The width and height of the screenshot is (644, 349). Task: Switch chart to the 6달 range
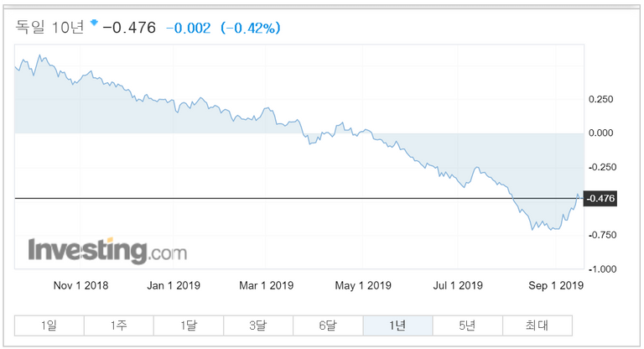coord(327,326)
